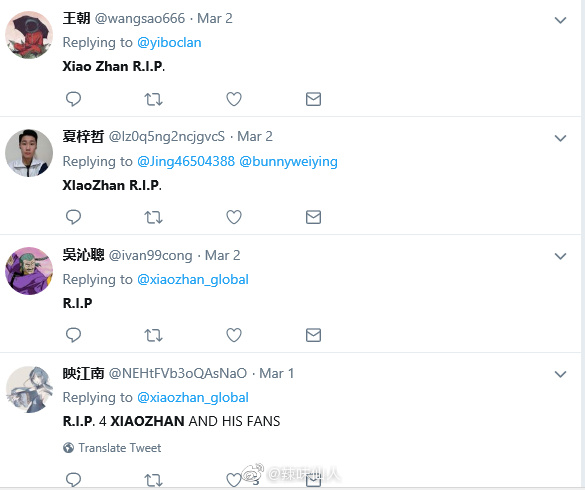Like the tweet by wangsao666
Screen dimensions: 585x490
(234, 99)
